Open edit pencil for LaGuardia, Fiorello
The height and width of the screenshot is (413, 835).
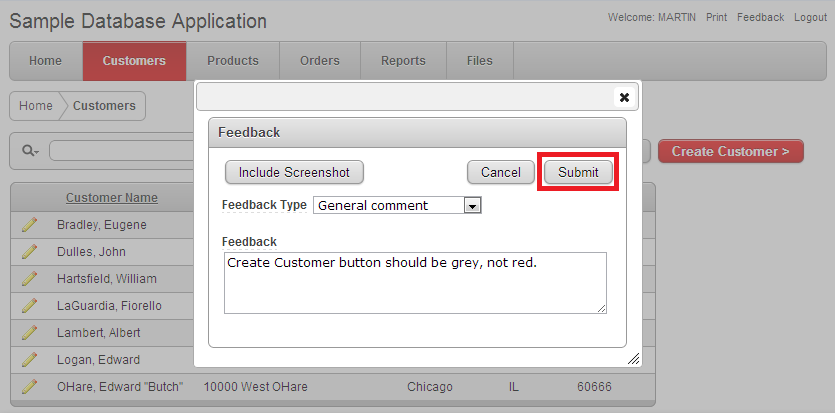(29, 305)
